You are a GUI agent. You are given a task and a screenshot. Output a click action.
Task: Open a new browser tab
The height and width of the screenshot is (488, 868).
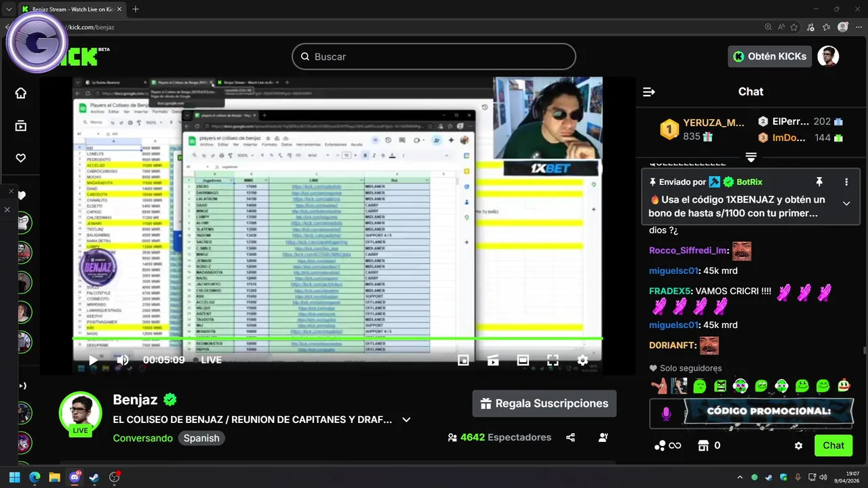coord(136,9)
